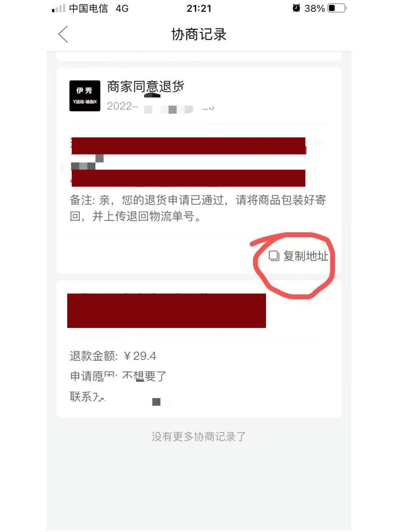Go back using the left arrow
Viewport: 398px width, 532px height.
click(63, 34)
